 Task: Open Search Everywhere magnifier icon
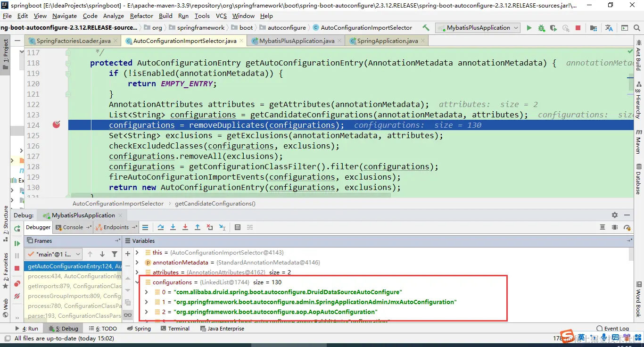coord(636,28)
